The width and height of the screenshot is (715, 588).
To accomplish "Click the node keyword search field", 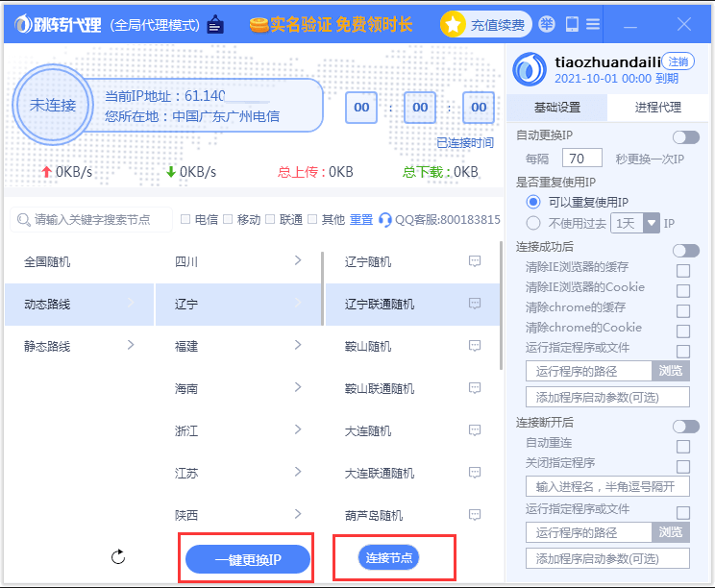I will [92, 219].
